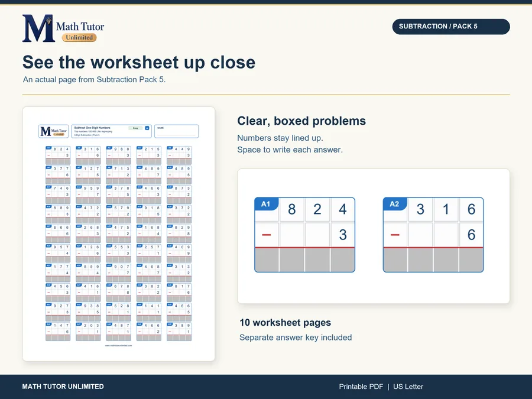Click the website URL at bottom of worksheet page
This screenshot has width=532, height=399.
pos(118,345)
